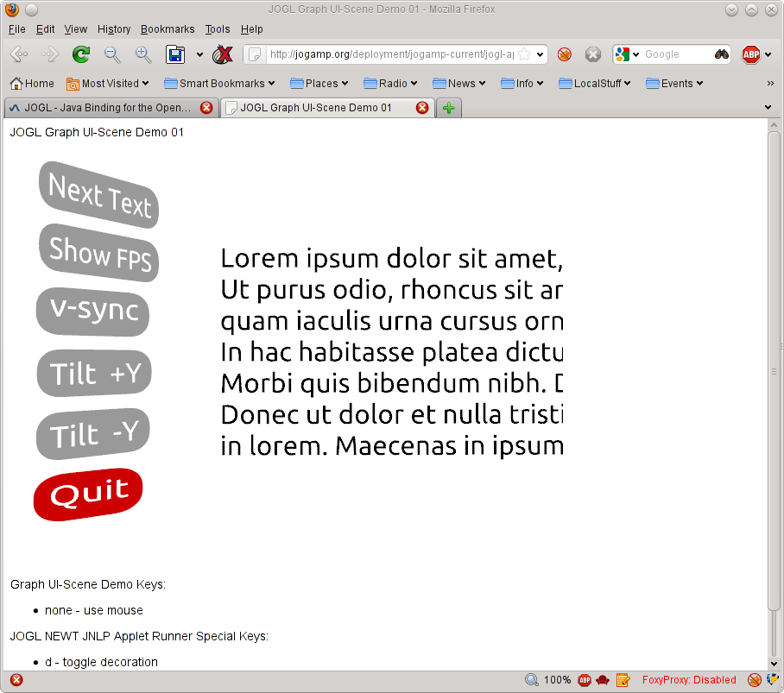Toggle v-sync in the demo scene
Viewport: 784px width, 693px height.
(93, 311)
